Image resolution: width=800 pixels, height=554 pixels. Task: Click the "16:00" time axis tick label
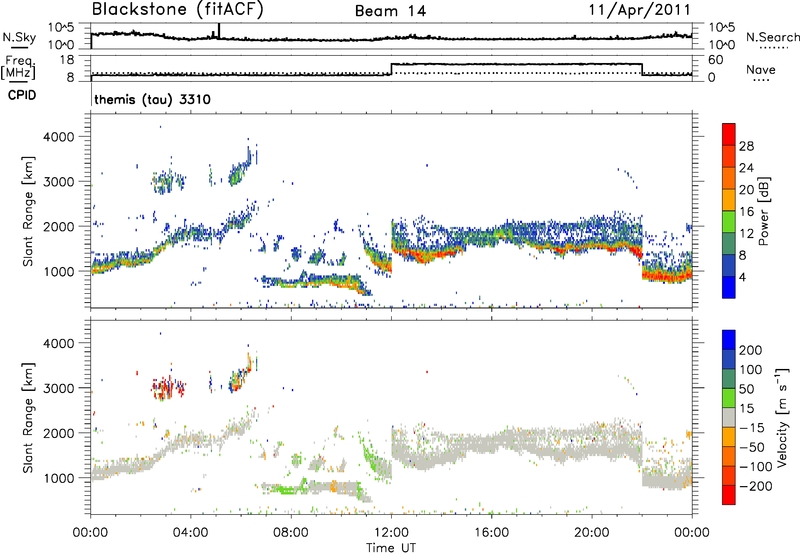pos(491,533)
